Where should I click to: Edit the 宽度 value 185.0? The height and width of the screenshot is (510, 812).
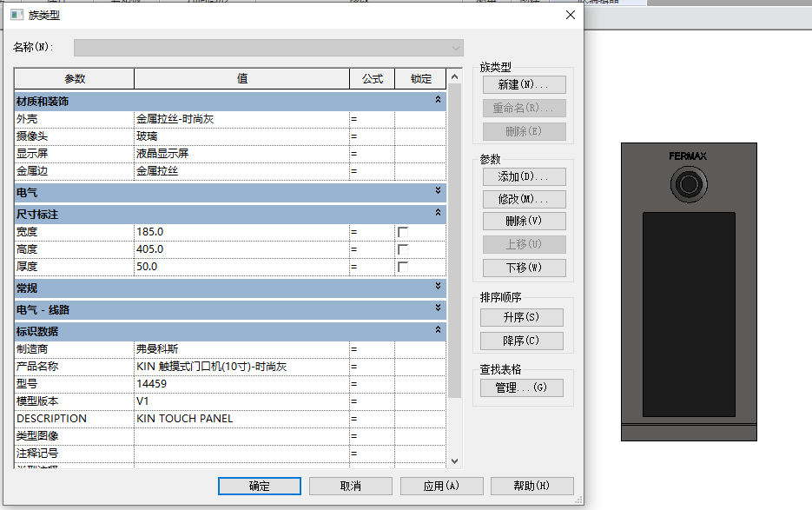pyautogui.click(x=241, y=232)
